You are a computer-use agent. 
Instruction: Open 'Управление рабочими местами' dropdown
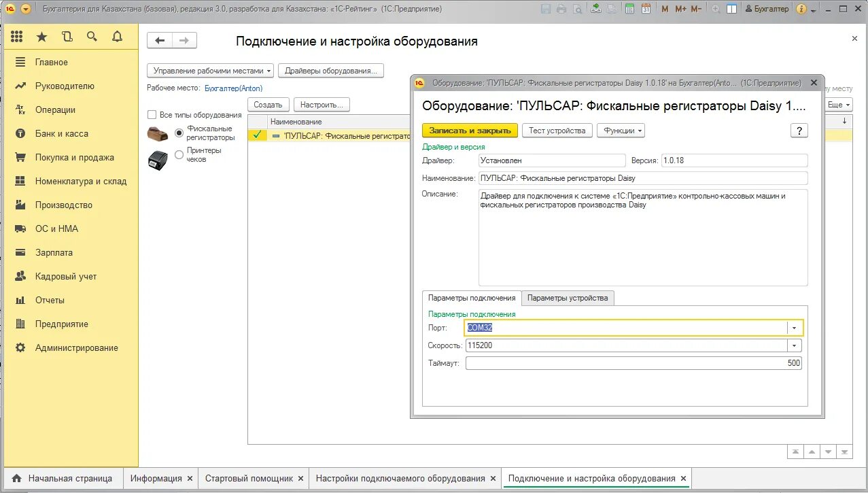tap(211, 71)
